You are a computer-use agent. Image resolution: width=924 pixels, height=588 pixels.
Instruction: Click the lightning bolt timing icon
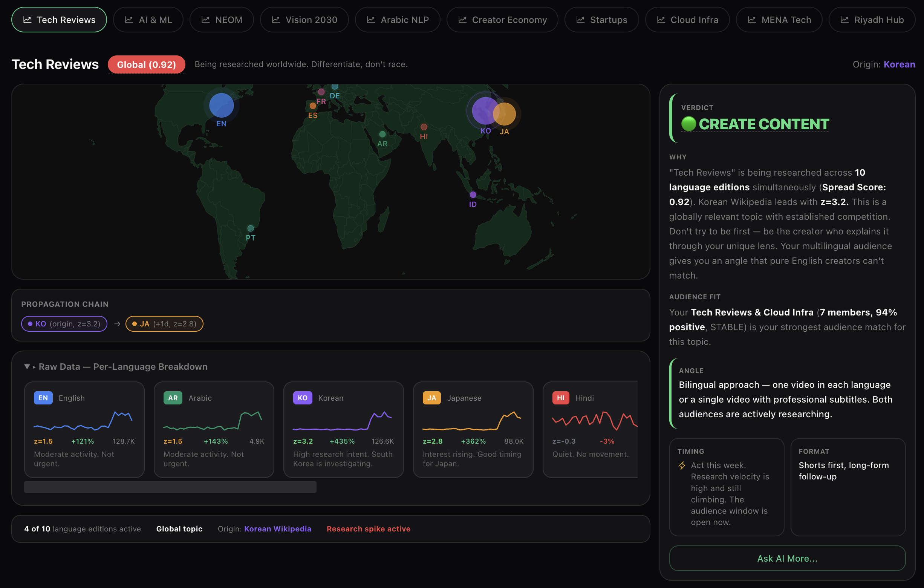pyautogui.click(x=682, y=465)
